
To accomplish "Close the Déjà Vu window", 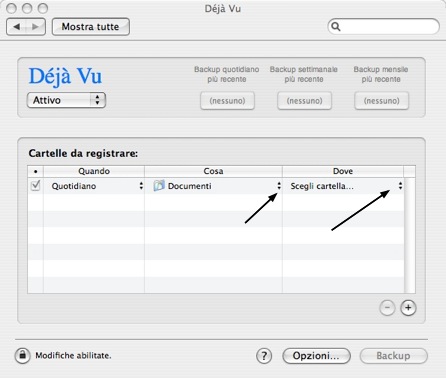I will 11,8.
